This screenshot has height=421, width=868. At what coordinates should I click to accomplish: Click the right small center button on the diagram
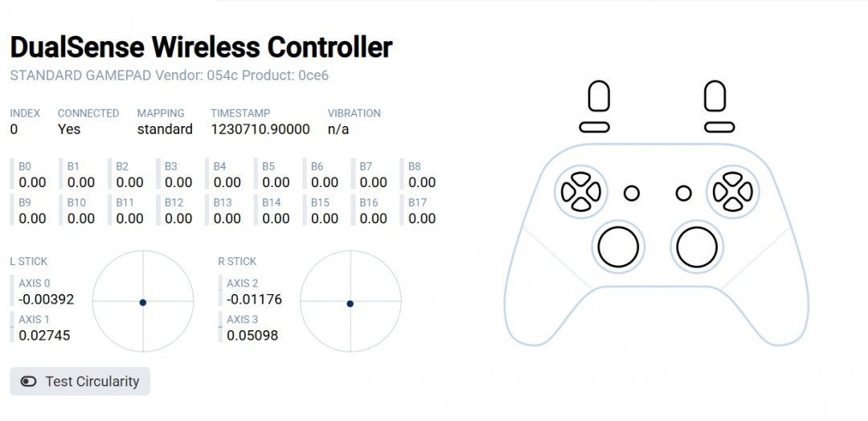pos(684,193)
